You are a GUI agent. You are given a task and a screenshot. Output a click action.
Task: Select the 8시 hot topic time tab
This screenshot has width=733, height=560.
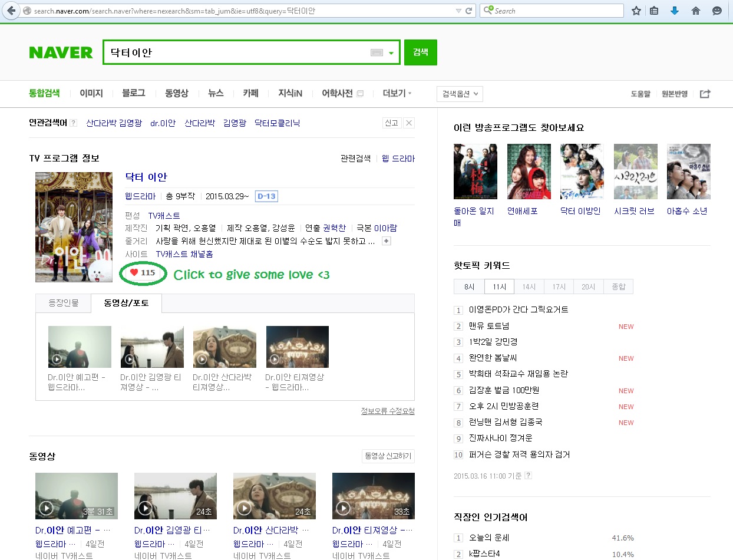click(469, 286)
